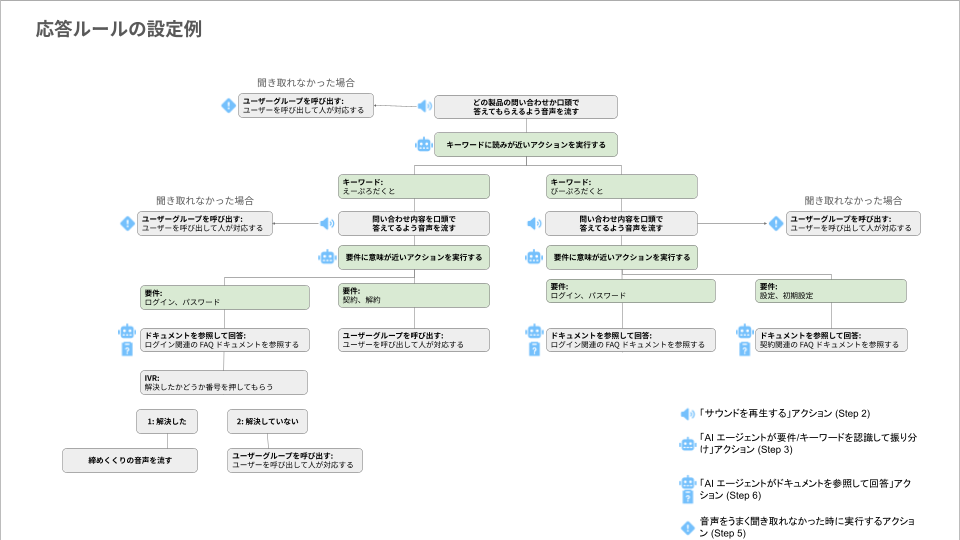Image resolution: width=960 pixels, height=540 pixels.
Task: Click the document icon beside 契約関連 FAQ box
Action: [x=744, y=349]
